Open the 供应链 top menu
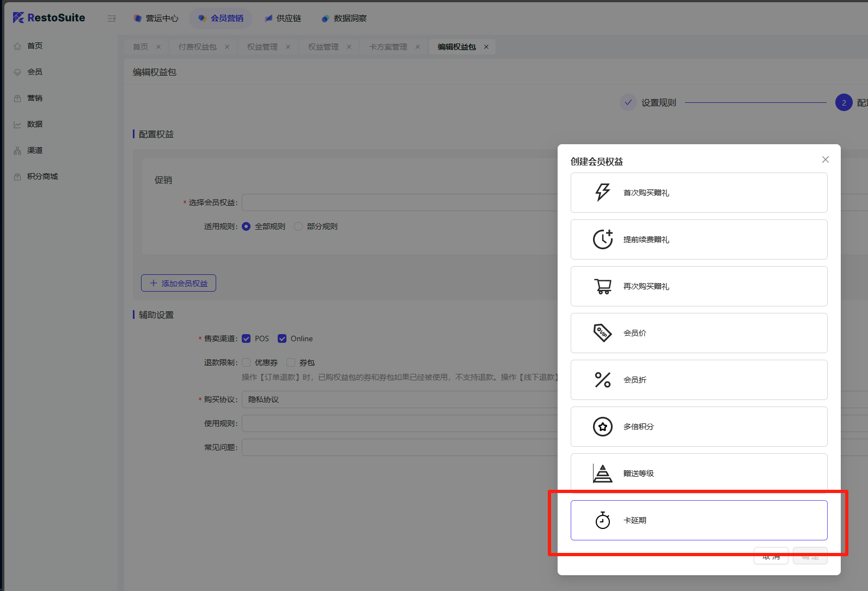Image resolution: width=868 pixels, height=591 pixels. click(x=283, y=19)
